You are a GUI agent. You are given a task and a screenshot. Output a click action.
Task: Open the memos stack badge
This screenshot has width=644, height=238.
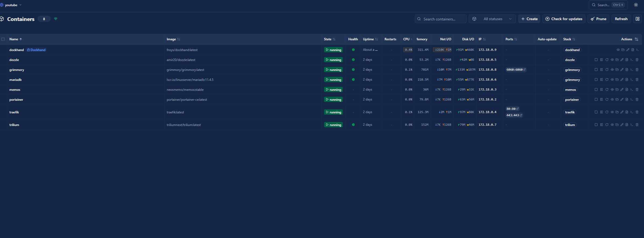[570, 89]
